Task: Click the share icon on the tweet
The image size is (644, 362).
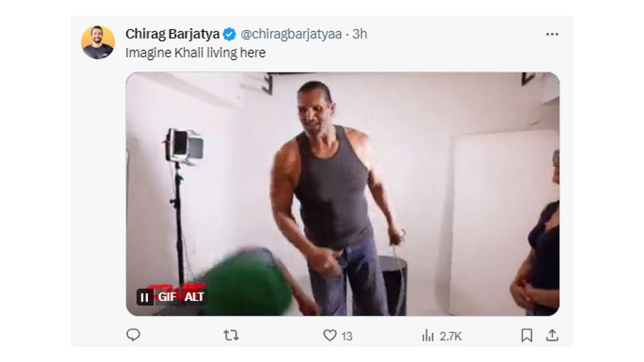Action: 551,335
